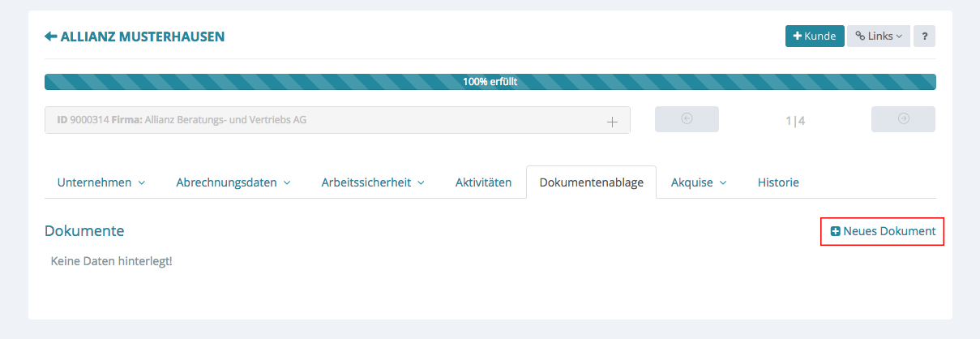Click the 100% erfüllt progress bar
980x339 pixels.
490,82
